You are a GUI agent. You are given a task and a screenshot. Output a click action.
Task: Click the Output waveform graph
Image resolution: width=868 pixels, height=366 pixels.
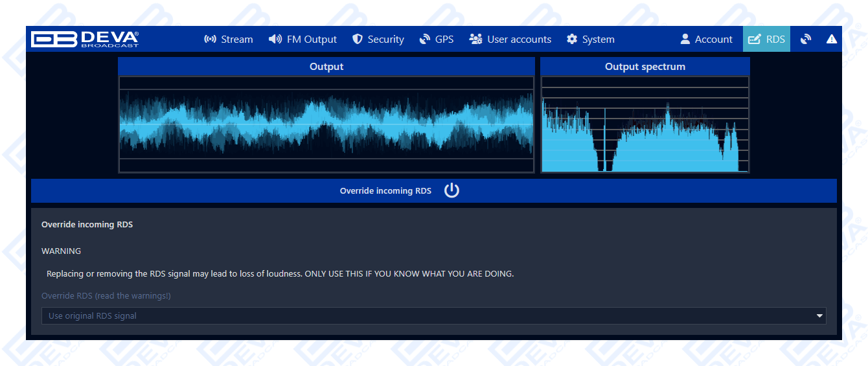click(326, 124)
